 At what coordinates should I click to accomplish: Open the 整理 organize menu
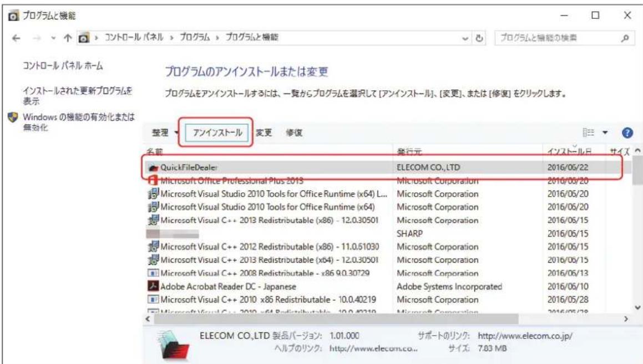point(165,132)
